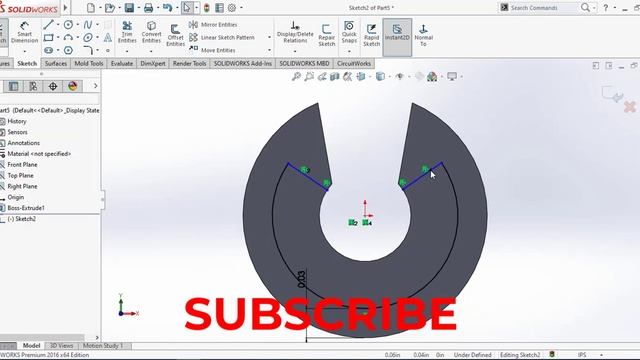Select the Sketch Fillet tool
This screenshot has width=640, height=360.
pyautogui.click(x=88, y=50)
